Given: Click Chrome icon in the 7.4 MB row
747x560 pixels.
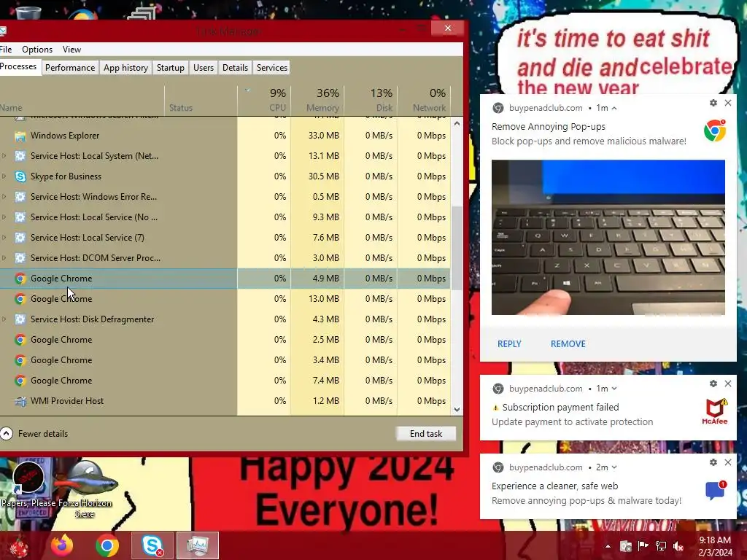Looking at the screenshot, I should (20, 381).
